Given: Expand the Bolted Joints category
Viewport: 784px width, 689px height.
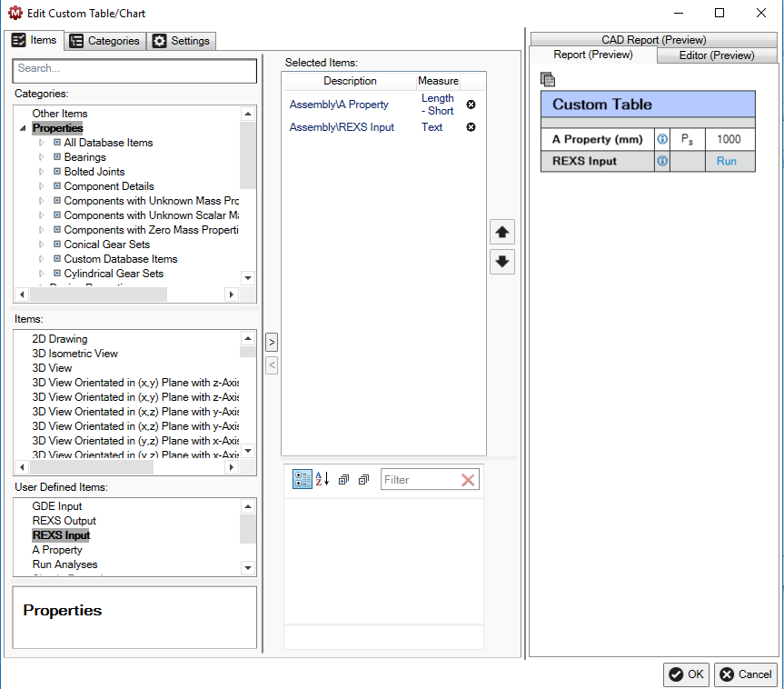Looking at the screenshot, I should (x=41, y=172).
